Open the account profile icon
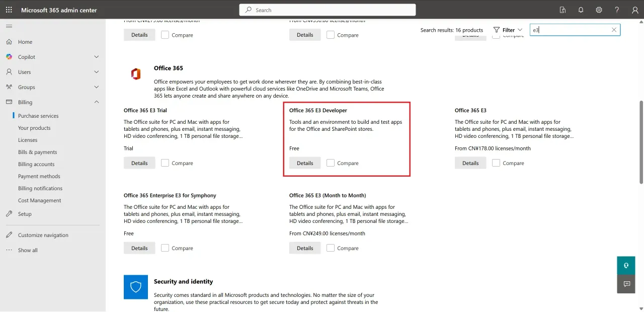 tap(635, 10)
